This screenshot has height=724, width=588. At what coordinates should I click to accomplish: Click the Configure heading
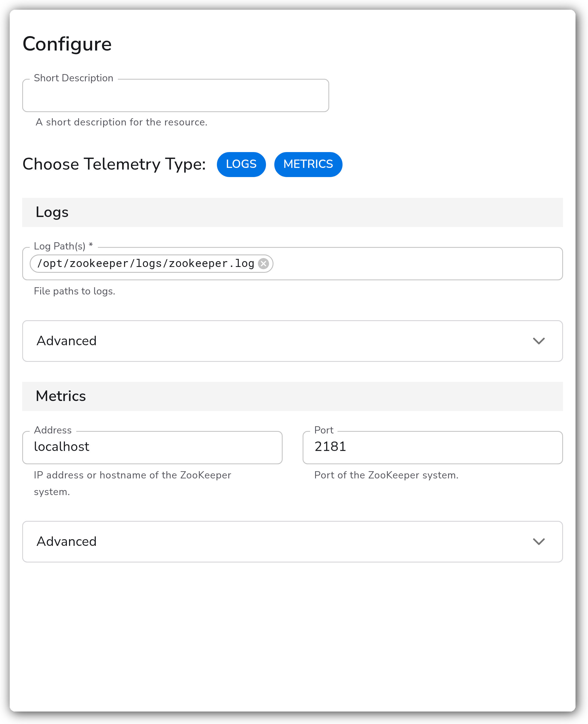click(x=67, y=44)
